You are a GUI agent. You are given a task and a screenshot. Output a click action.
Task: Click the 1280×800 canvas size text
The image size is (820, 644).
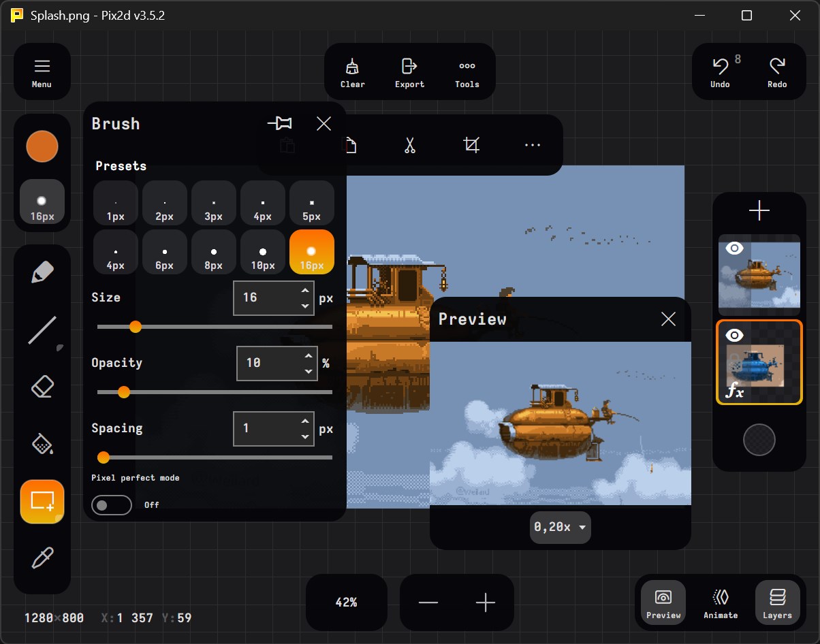click(x=54, y=618)
